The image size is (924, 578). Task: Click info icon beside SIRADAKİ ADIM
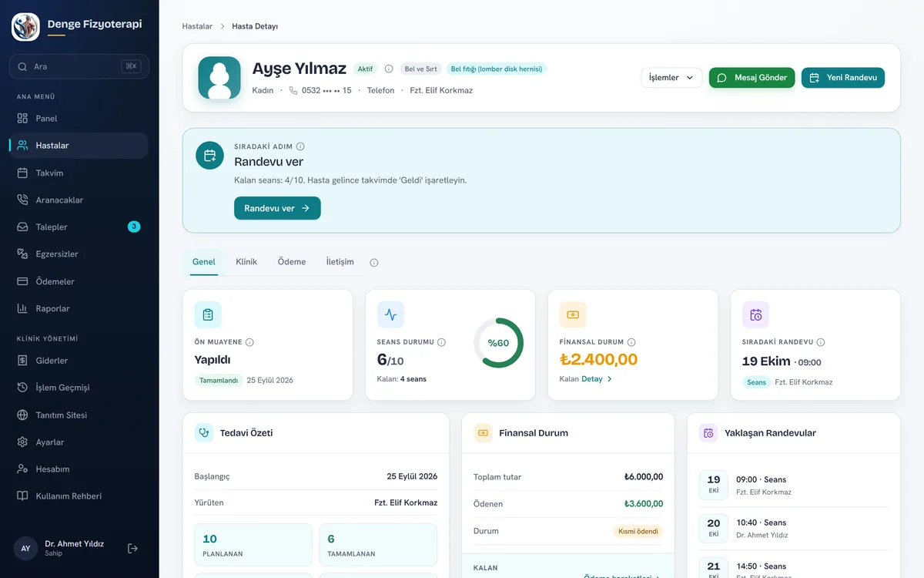(300, 146)
